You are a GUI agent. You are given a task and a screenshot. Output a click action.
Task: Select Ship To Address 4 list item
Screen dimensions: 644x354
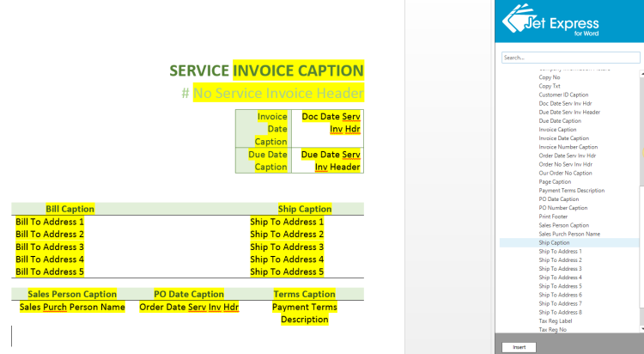[560, 278]
